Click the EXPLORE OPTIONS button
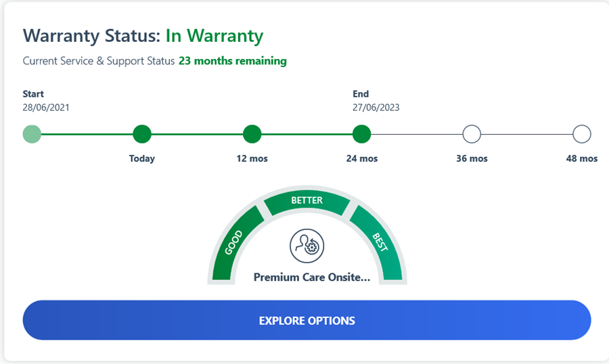The image size is (609, 364). point(307,320)
